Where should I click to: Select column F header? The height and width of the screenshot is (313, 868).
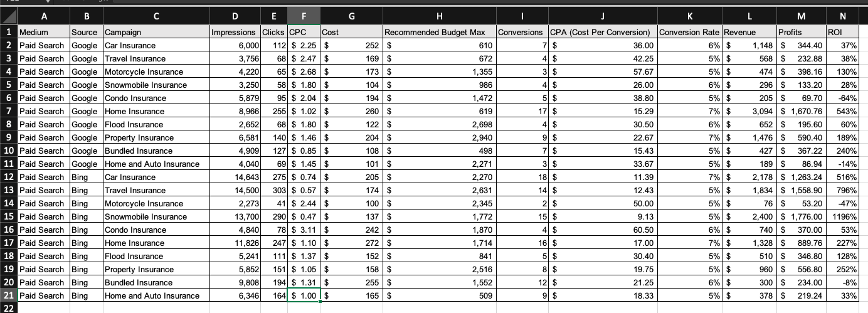pyautogui.click(x=304, y=16)
